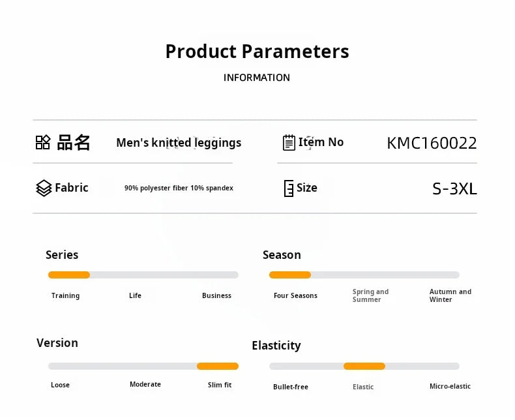Click the orange Slim fit bar segment
Screen dimensions: 515x420
(218, 367)
